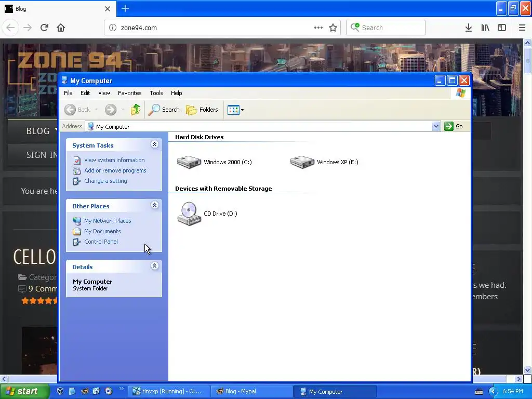This screenshot has height=399, width=532.
Task: Open the Tools menu
Action: [x=156, y=93]
